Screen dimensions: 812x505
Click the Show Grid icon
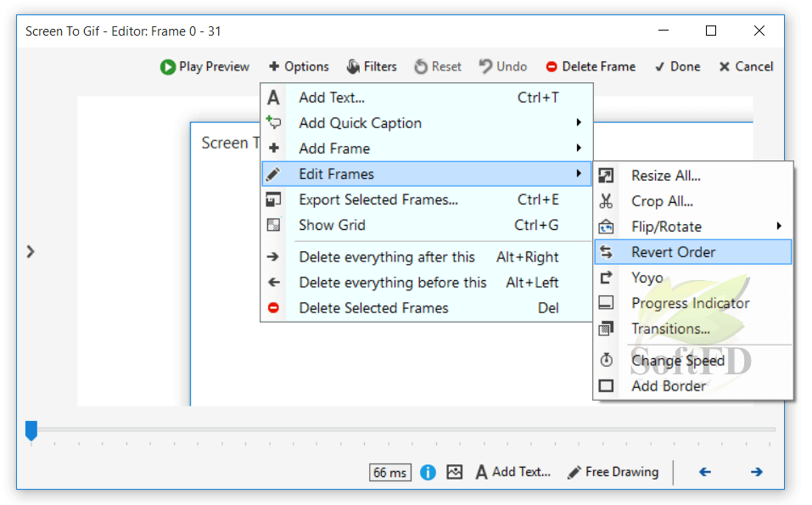tap(273, 225)
